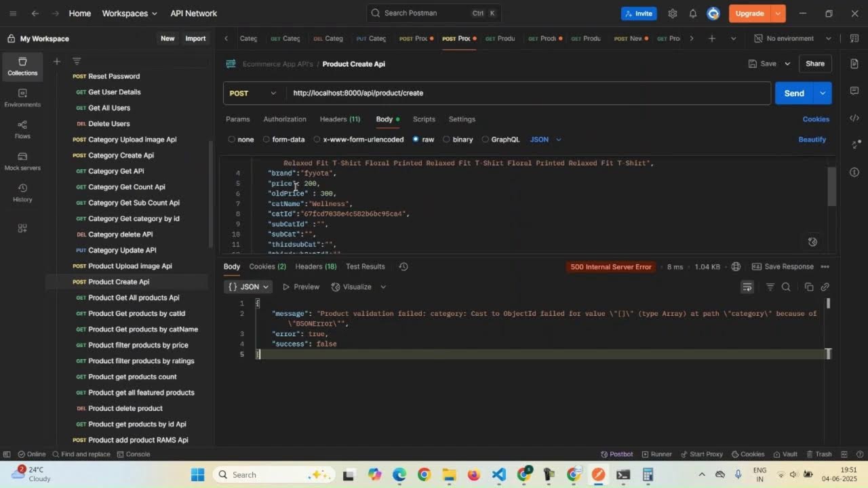Open the Flows sidebar panel
This screenshot has height=488, width=868.
coord(22,129)
